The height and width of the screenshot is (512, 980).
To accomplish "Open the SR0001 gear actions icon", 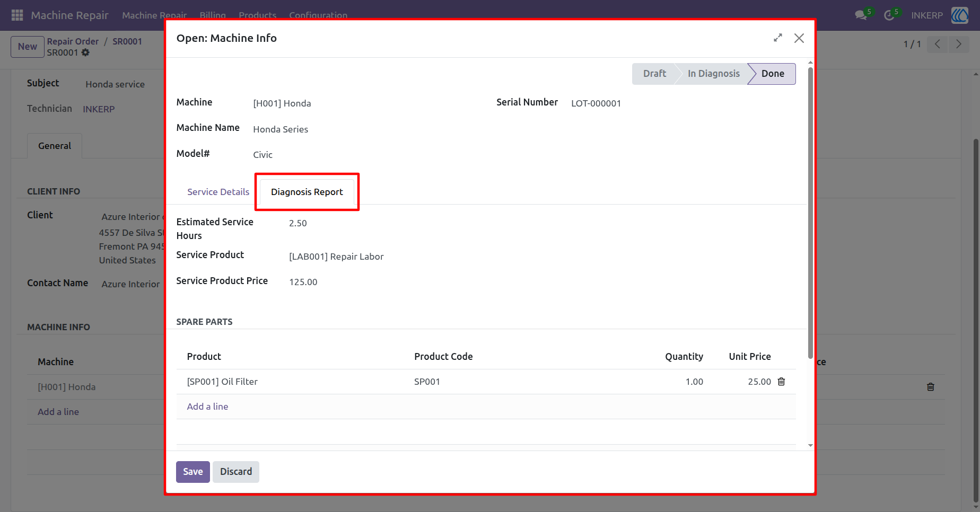I will pyautogui.click(x=85, y=52).
